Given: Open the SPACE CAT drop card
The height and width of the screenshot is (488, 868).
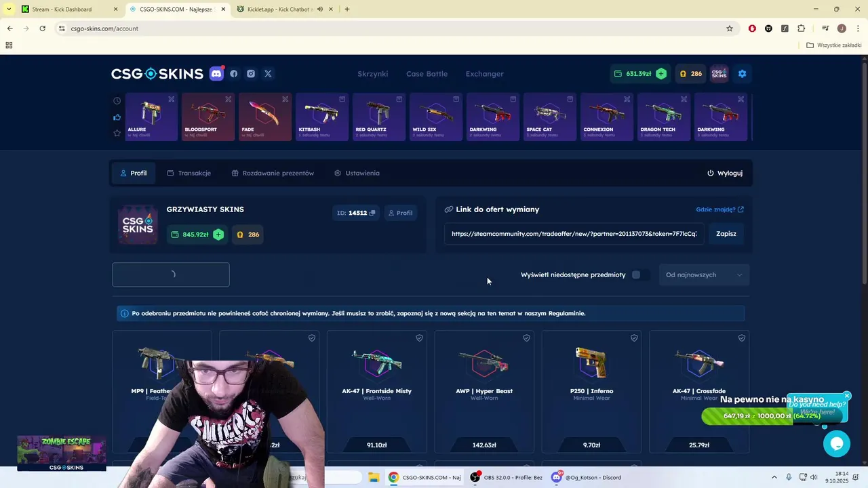Looking at the screenshot, I should click(551, 117).
